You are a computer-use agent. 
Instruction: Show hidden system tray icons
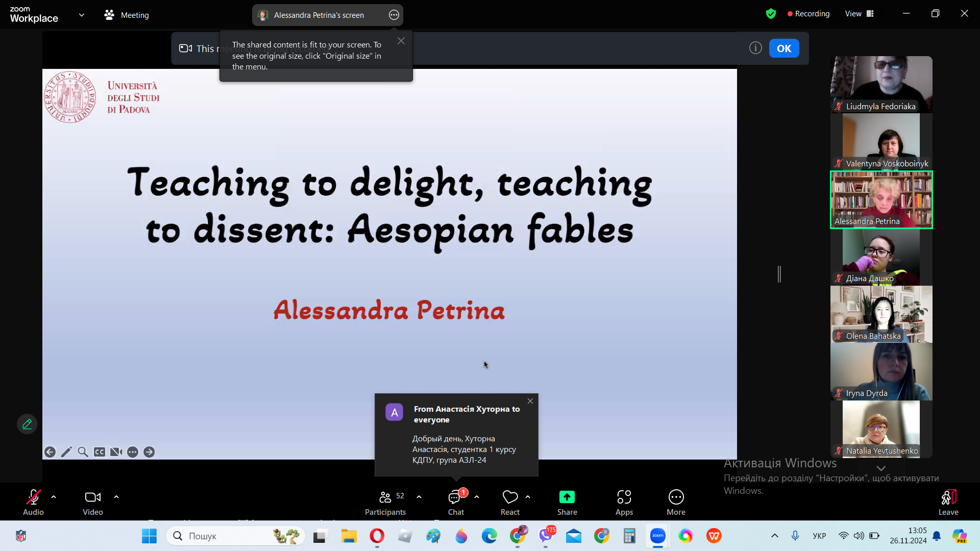pos(774,536)
